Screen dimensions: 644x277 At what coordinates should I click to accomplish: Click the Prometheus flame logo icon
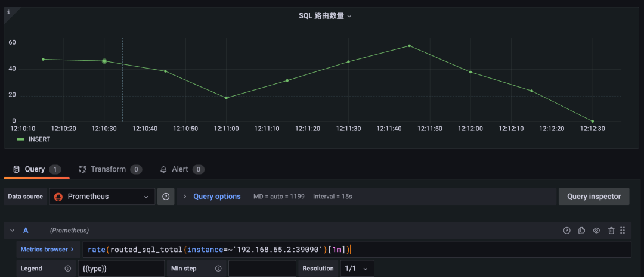[58, 197]
